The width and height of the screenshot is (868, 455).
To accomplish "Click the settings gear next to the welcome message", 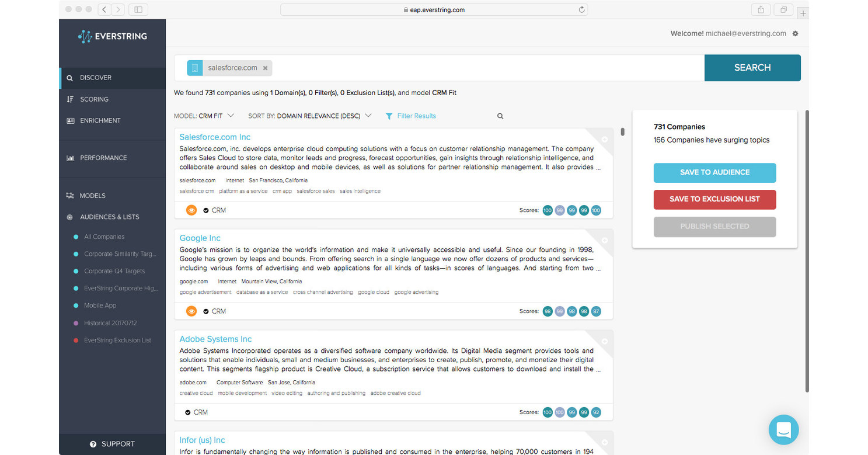I will [x=795, y=33].
